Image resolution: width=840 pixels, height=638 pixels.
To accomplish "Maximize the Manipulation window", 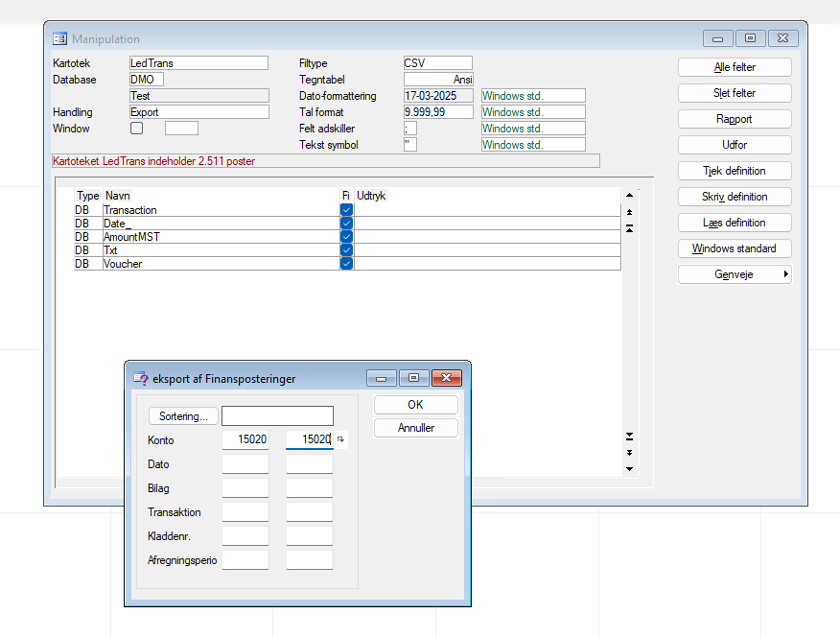I will click(x=751, y=38).
